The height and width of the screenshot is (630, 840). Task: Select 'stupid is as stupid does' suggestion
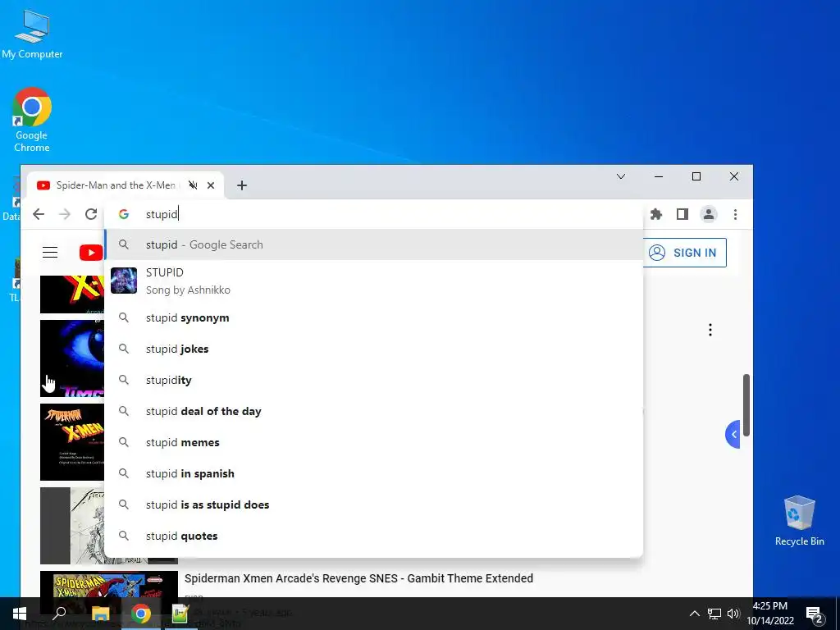(374, 504)
